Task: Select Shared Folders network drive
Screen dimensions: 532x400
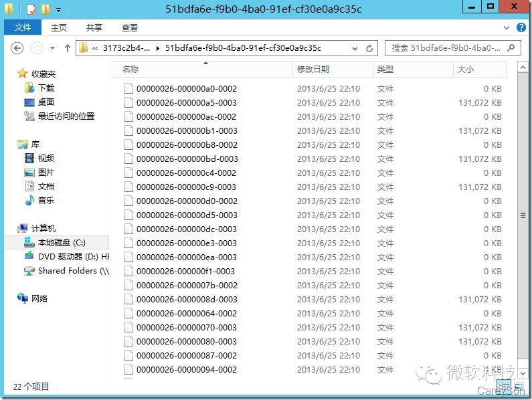Action: pos(67,271)
